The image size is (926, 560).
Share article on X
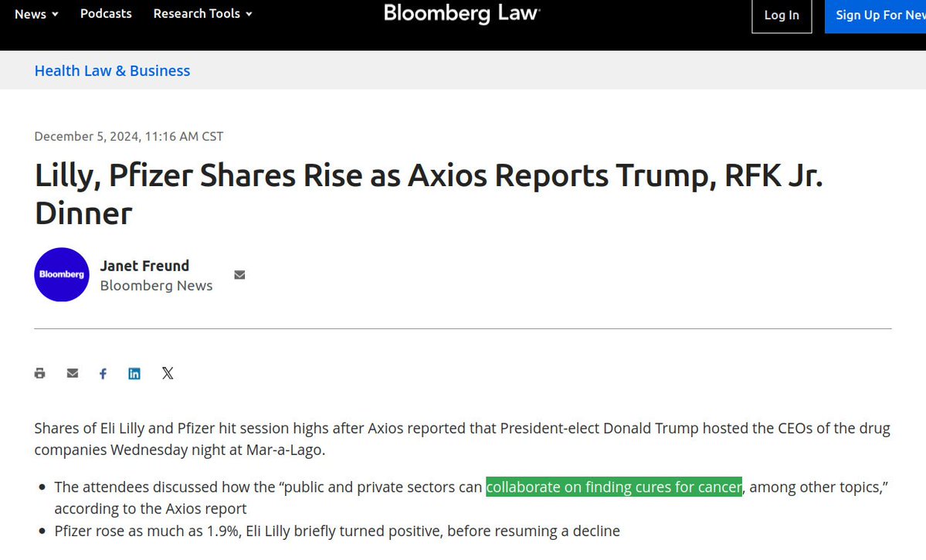pos(168,374)
